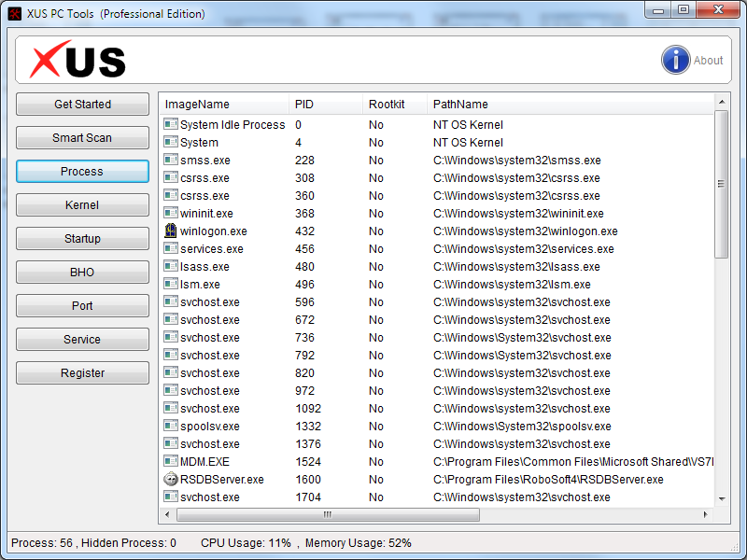Click the RSDBServer.exe process icon
This screenshot has height=560, width=747.
(x=171, y=479)
